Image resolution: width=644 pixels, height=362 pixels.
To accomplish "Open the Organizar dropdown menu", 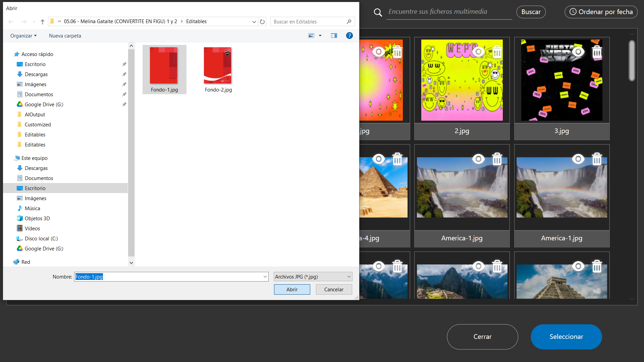I will (x=23, y=36).
